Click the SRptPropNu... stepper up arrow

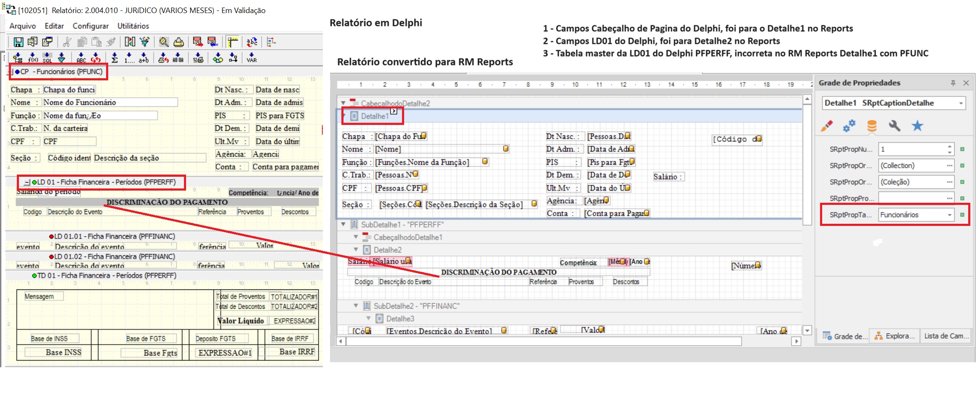coord(950,146)
